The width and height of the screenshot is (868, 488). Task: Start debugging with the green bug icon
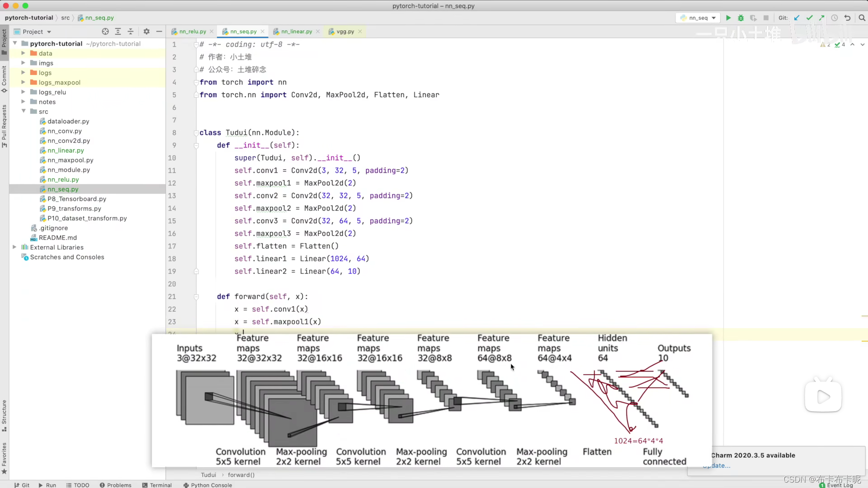pos(741,18)
